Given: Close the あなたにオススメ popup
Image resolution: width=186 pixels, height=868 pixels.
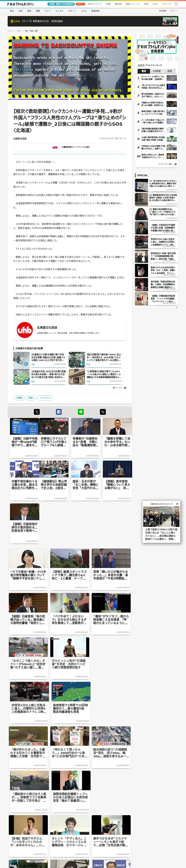Looking at the screenshot, I should pyautogui.click(x=177, y=504).
